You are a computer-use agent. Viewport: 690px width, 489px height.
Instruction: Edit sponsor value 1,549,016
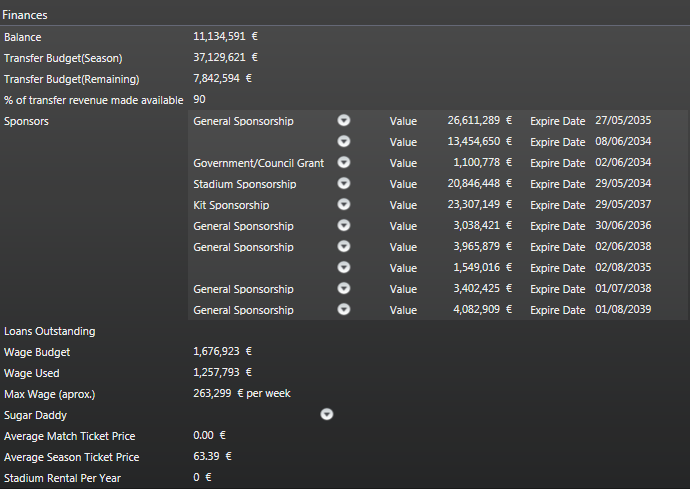(477, 267)
